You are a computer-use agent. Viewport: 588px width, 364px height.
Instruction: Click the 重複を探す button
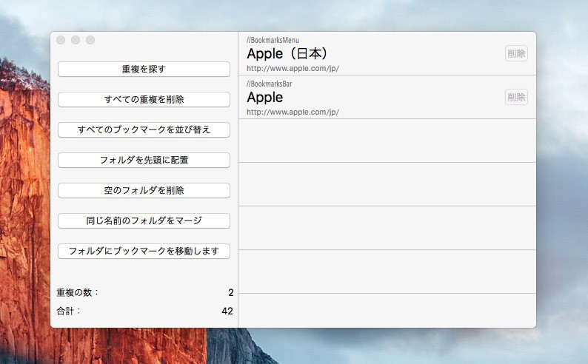[x=144, y=69]
